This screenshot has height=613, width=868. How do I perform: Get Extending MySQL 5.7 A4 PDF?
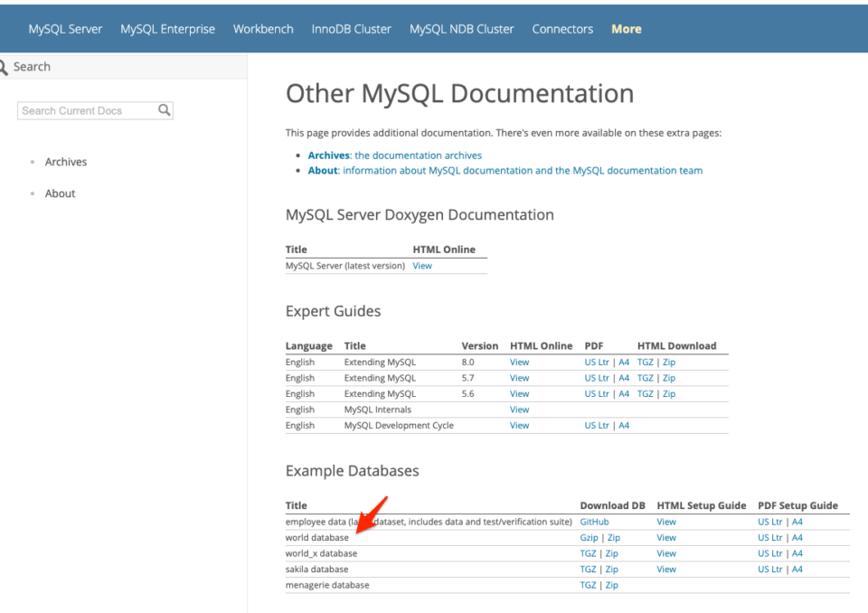click(624, 378)
